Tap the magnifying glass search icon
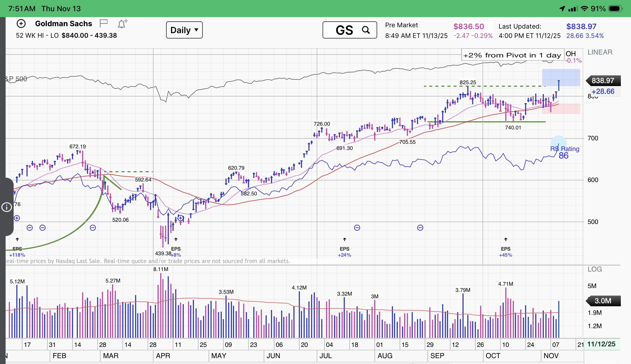Viewport: 631px width, 364px height. click(366, 30)
